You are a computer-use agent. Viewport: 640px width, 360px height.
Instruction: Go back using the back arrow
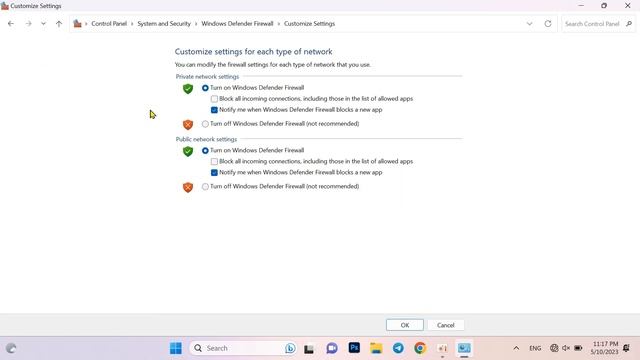pos(11,24)
